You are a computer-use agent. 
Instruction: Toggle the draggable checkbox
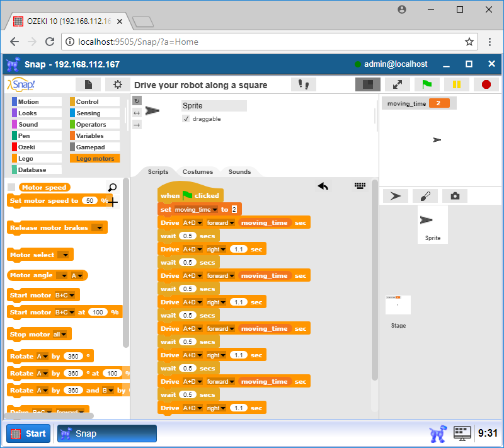(186, 119)
